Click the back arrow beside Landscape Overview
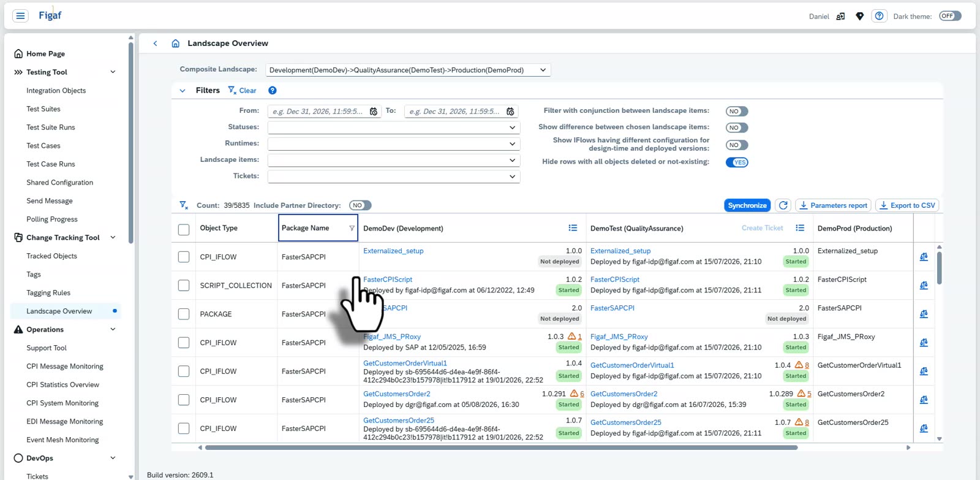Screen dimensions: 980x480 point(156,44)
